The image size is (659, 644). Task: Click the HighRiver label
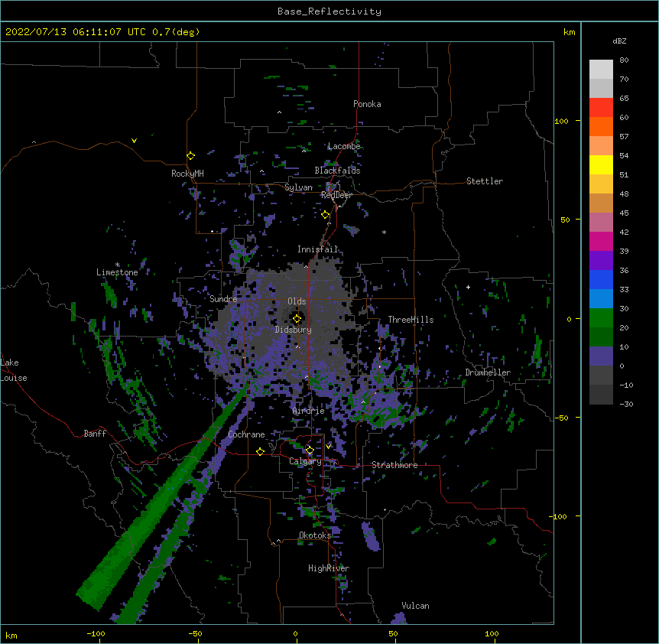pyautogui.click(x=329, y=568)
